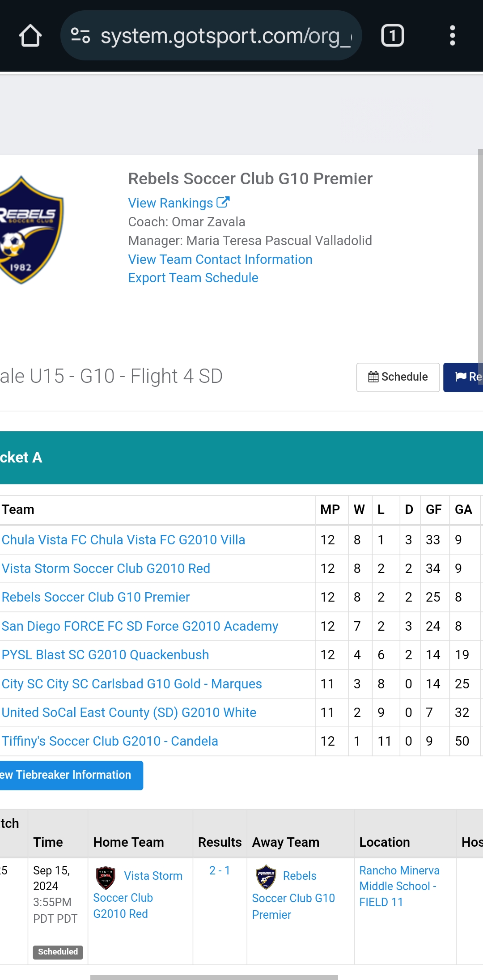Click the address bar URL field
The width and height of the screenshot is (483, 980).
[224, 36]
